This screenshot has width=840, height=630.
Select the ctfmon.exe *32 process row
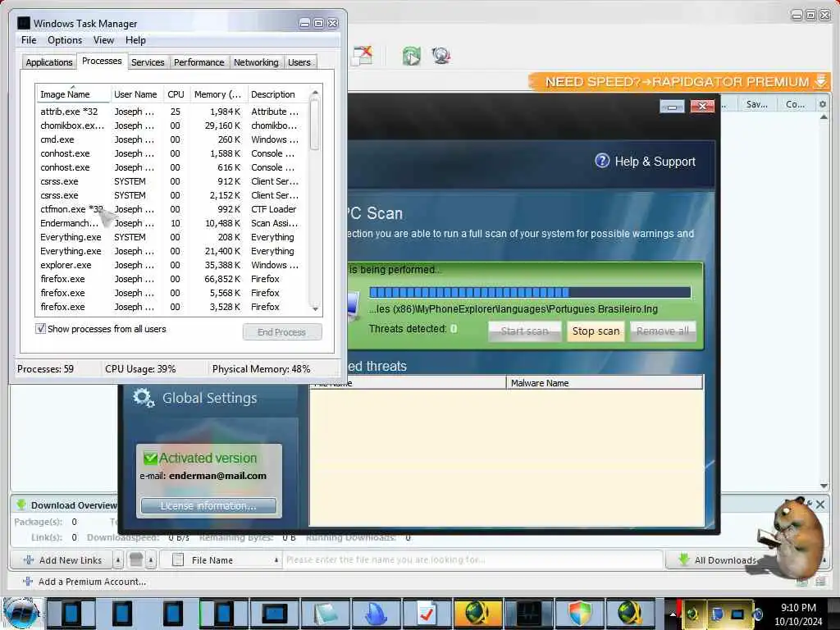coord(171,209)
